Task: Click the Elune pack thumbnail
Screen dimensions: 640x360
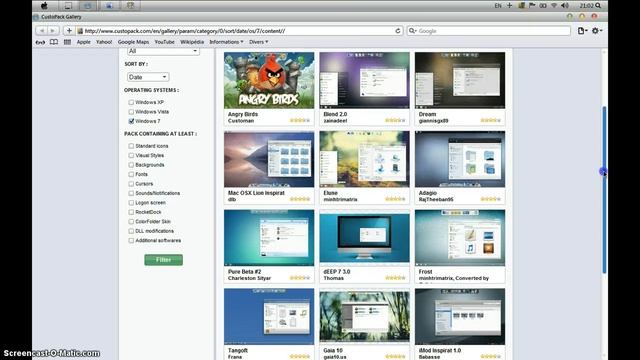Action: pos(364,159)
